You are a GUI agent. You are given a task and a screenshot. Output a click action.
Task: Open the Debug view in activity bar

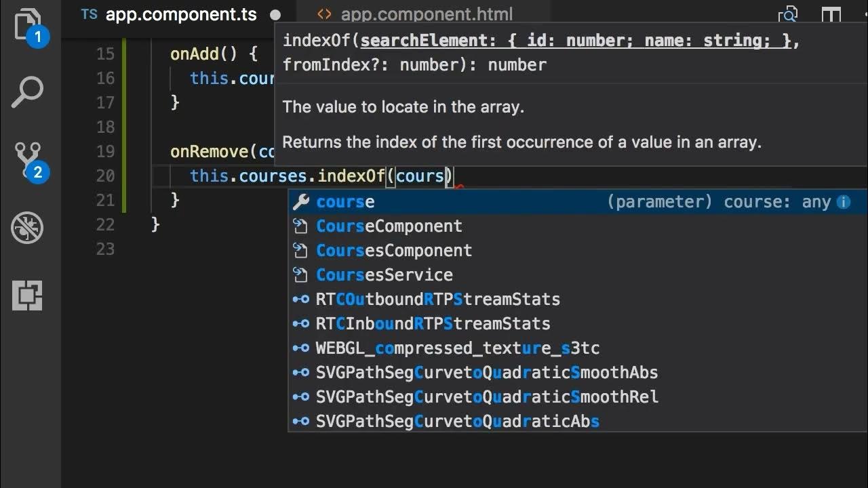(28, 228)
